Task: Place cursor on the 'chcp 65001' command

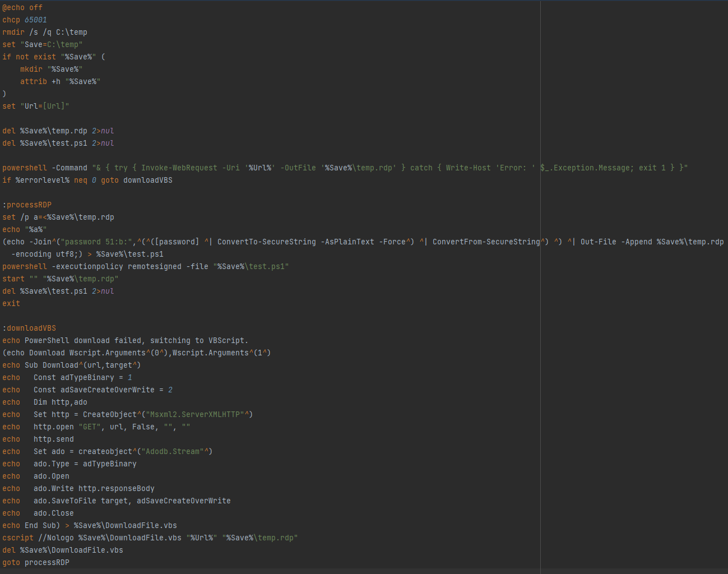Action: 25,20
